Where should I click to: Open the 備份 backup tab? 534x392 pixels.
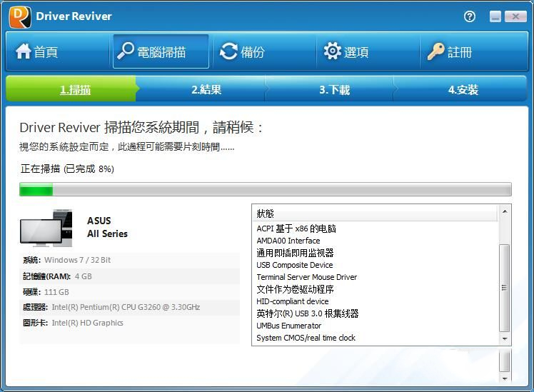click(264, 51)
